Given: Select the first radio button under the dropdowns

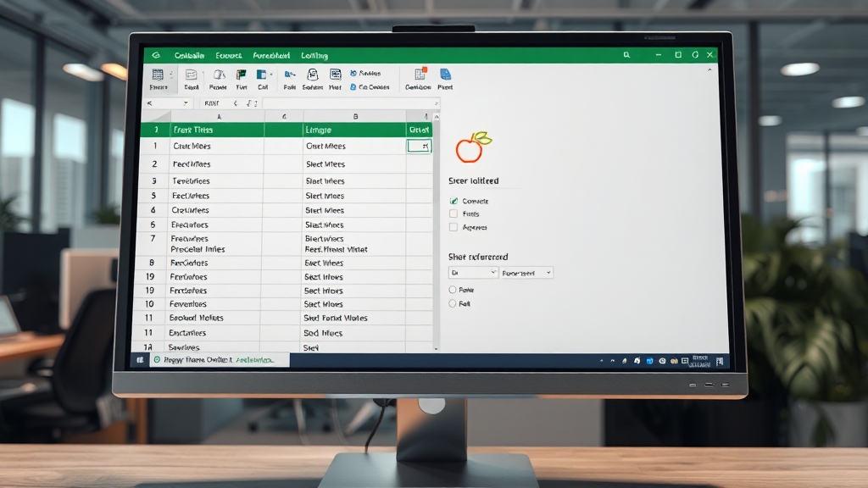Looking at the screenshot, I should coord(453,290).
